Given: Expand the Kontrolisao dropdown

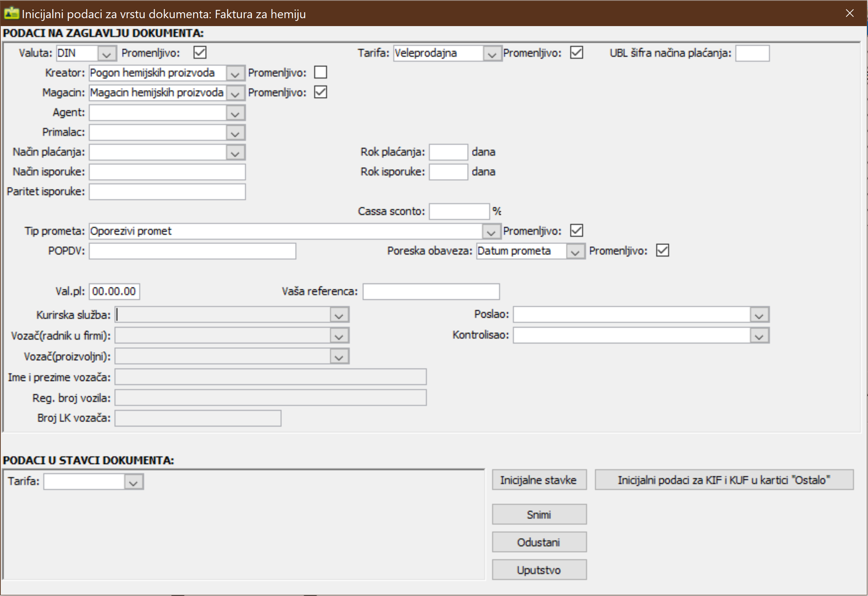Looking at the screenshot, I should pyautogui.click(x=759, y=336).
